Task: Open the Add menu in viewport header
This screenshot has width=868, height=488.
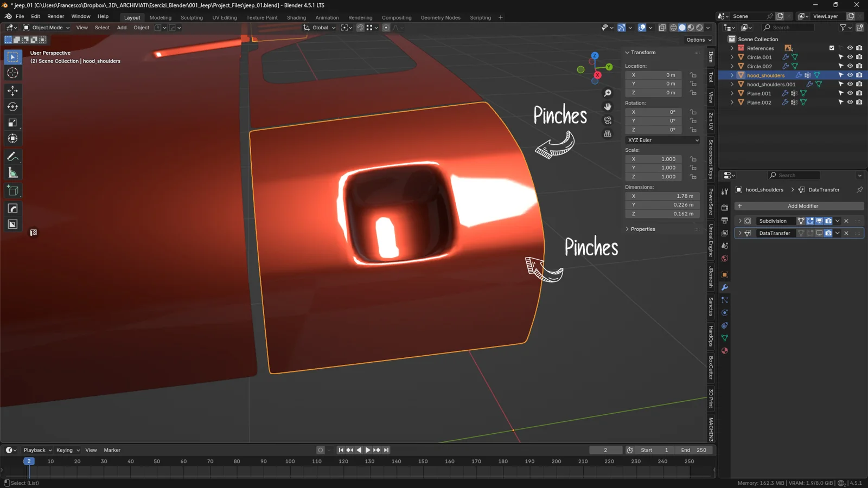Action: [x=122, y=28]
